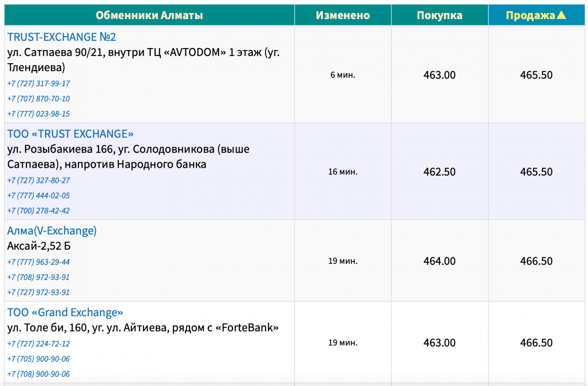
Task: Call phone +7 (708) 900-90-06
Action: [39, 374]
